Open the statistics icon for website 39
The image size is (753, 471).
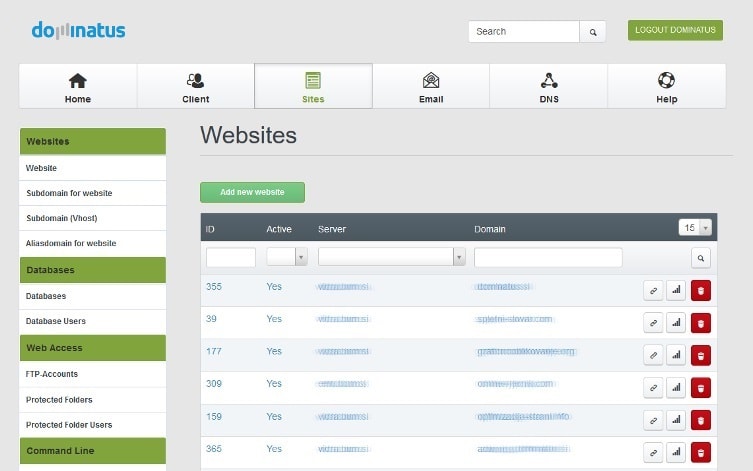click(677, 323)
